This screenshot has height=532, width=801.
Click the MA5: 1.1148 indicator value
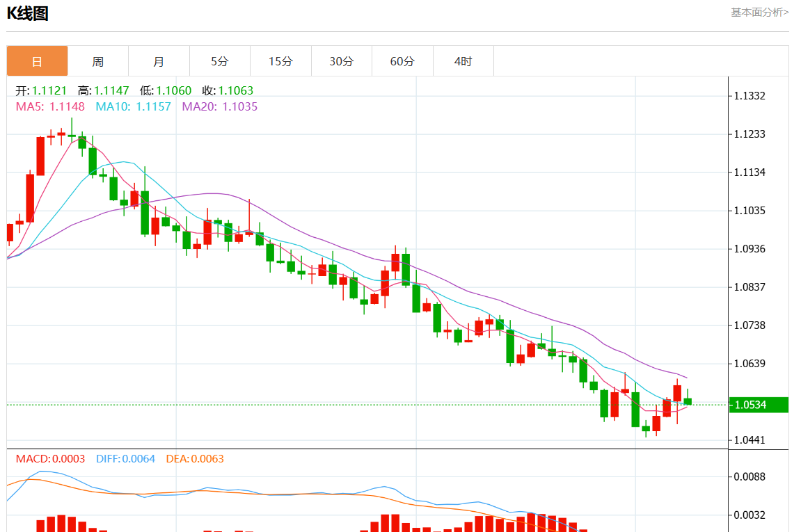tap(50, 106)
